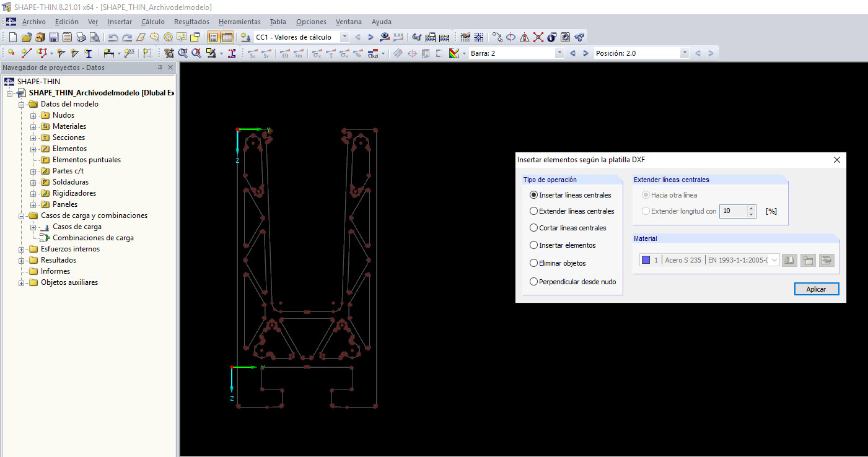The width and height of the screenshot is (868, 457).
Task: Select Cortar líneas centrales option
Action: [568, 228]
